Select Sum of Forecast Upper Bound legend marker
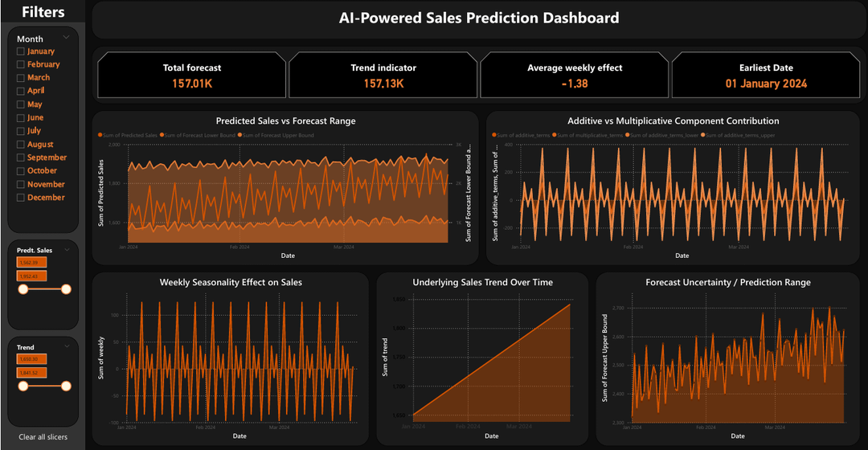Viewport: 868px width, 450px height. point(240,135)
